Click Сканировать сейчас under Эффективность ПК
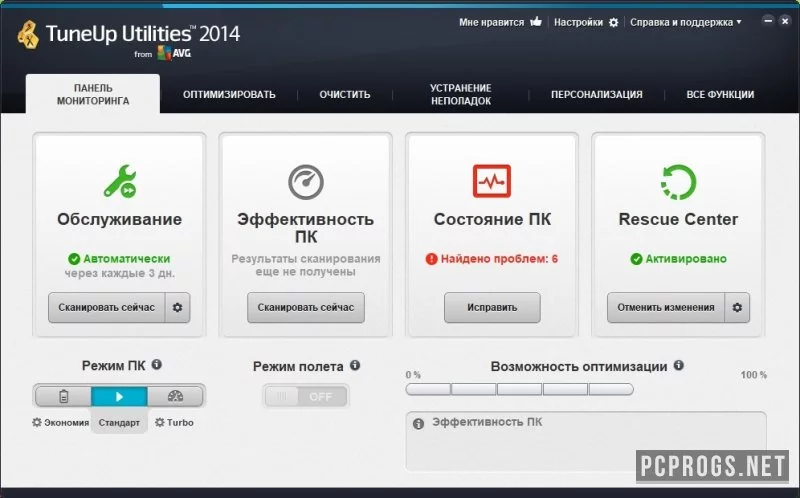Image resolution: width=800 pixels, height=498 pixels. pyautogui.click(x=306, y=307)
